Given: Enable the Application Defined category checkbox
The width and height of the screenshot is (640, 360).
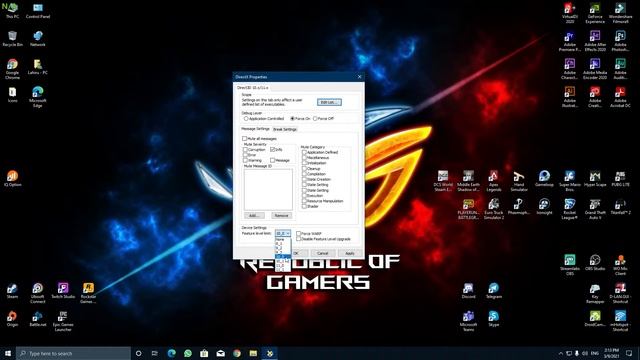Looking at the screenshot, I should [x=304, y=152].
